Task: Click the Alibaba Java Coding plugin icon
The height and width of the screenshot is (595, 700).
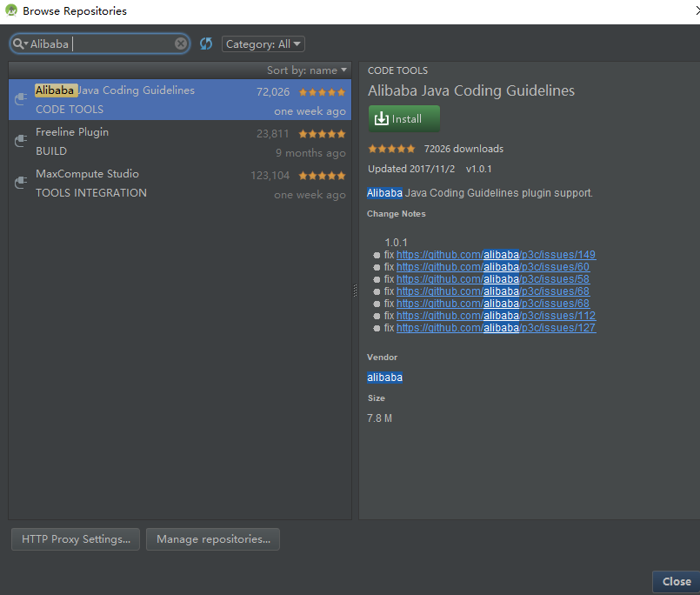Action: [x=21, y=98]
